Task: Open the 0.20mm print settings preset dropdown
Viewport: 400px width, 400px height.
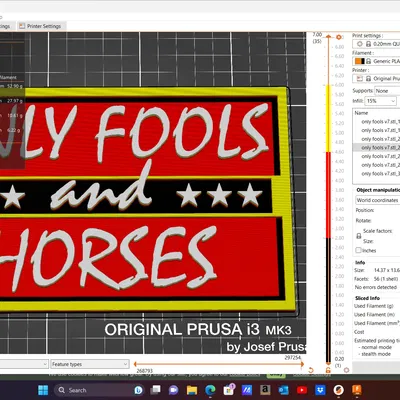Action: coord(377,44)
